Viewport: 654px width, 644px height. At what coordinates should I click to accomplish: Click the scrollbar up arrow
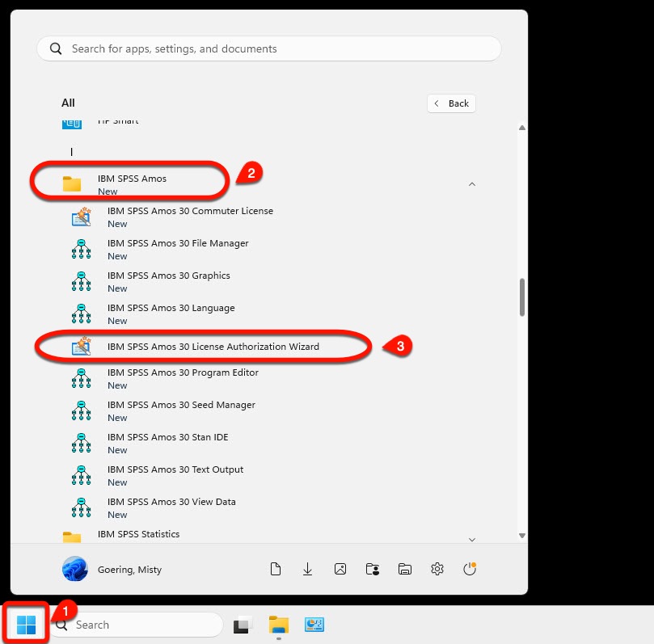click(521, 128)
